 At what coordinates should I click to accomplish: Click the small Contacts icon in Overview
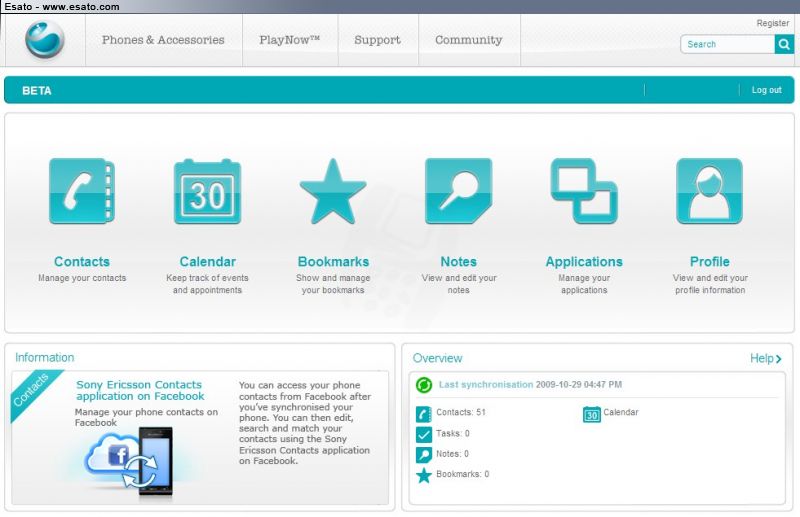coord(423,413)
